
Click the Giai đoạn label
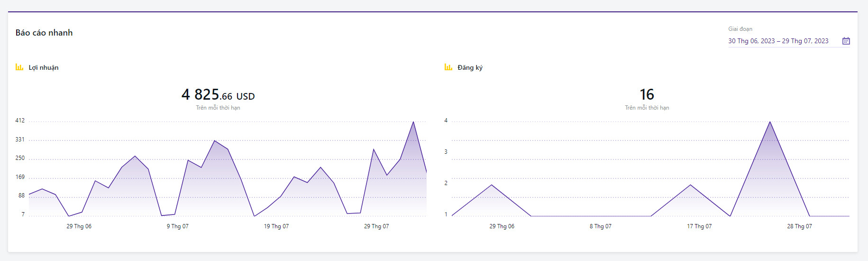pyautogui.click(x=740, y=29)
